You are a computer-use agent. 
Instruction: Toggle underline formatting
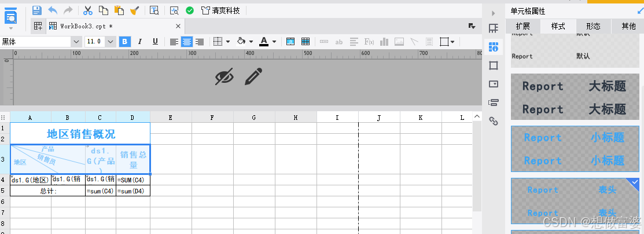pyautogui.click(x=155, y=42)
